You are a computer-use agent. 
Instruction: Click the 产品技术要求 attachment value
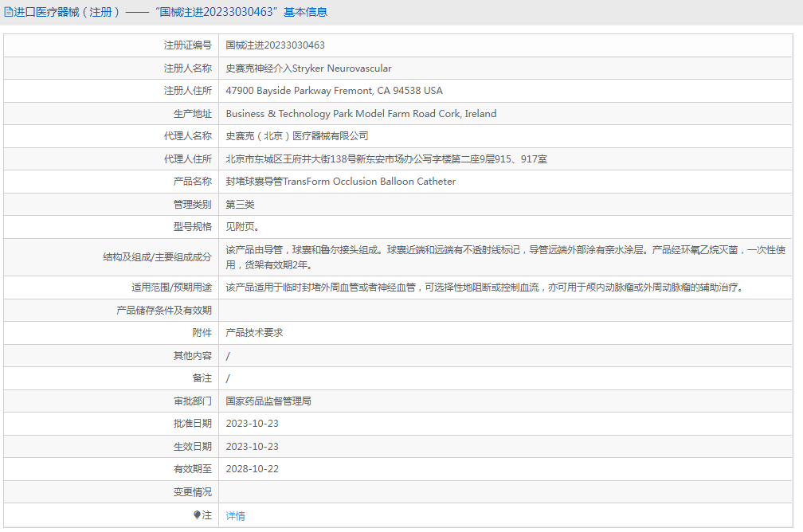(x=254, y=332)
